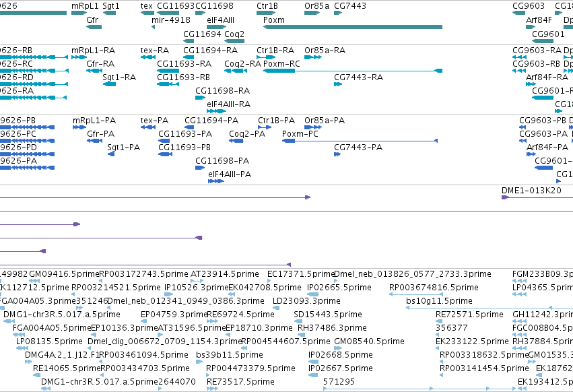Viewport: 573px width, 392px height.
Task: Select the Arf84F-RA transcript label
Action: click(547, 77)
